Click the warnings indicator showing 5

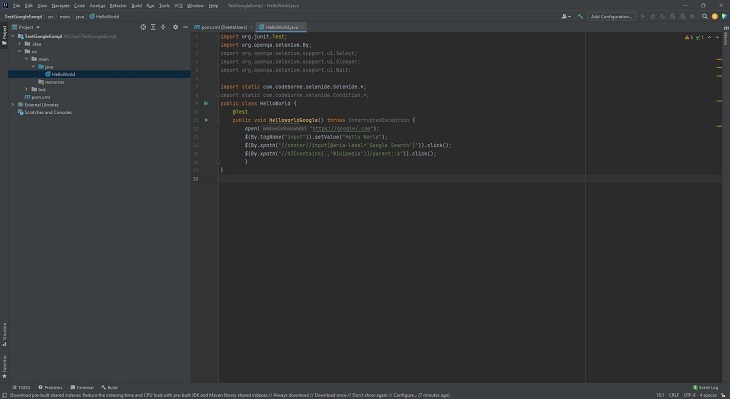click(689, 37)
